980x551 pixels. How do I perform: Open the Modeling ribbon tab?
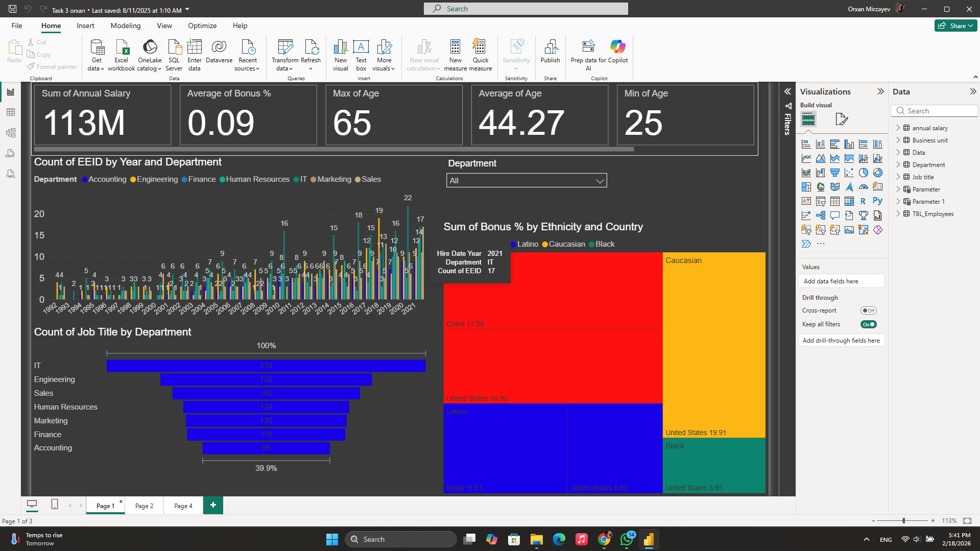click(x=125, y=26)
